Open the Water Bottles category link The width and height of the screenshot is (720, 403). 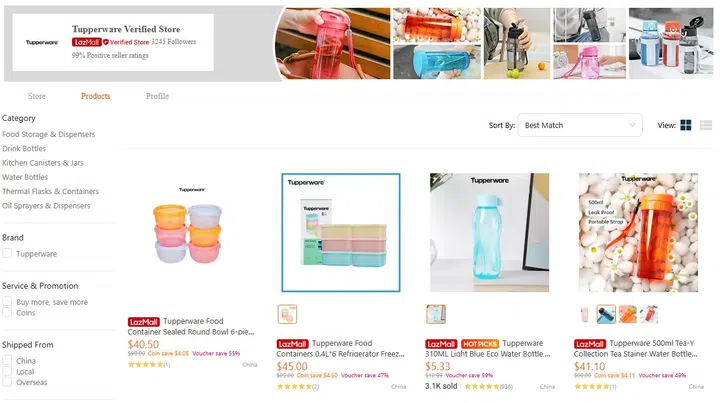click(25, 177)
